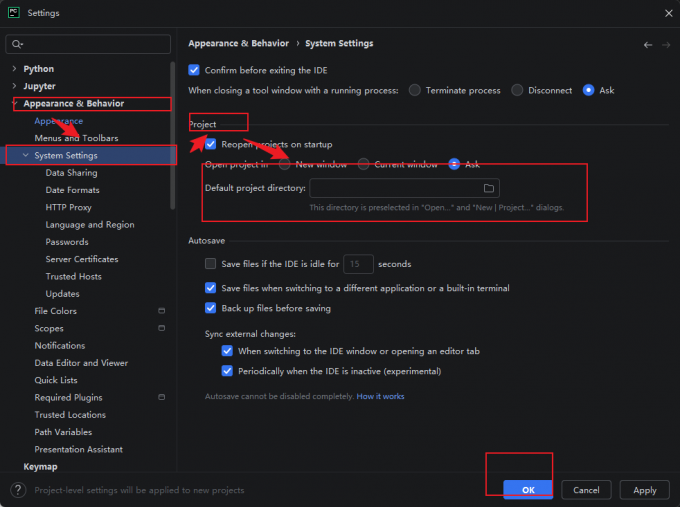Uncheck Back up files before saving

click(210, 308)
